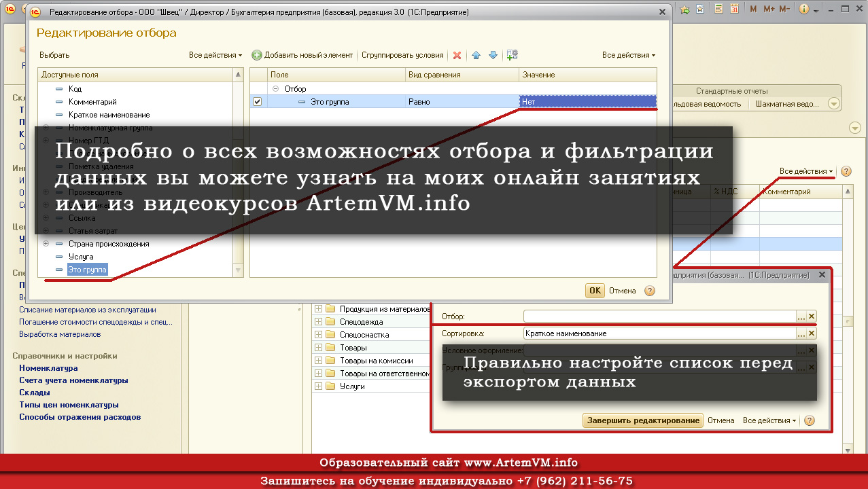Clear the Сортировка field with its X button

tap(812, 333)
